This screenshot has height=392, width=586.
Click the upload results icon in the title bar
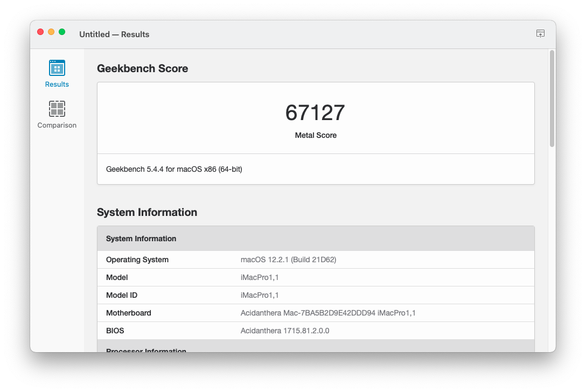[540, 33]
